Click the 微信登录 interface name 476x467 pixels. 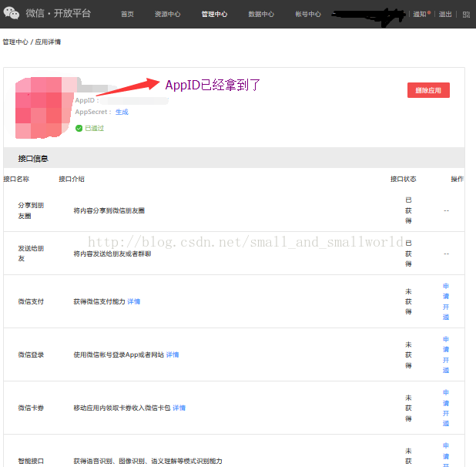coord(31,354)
